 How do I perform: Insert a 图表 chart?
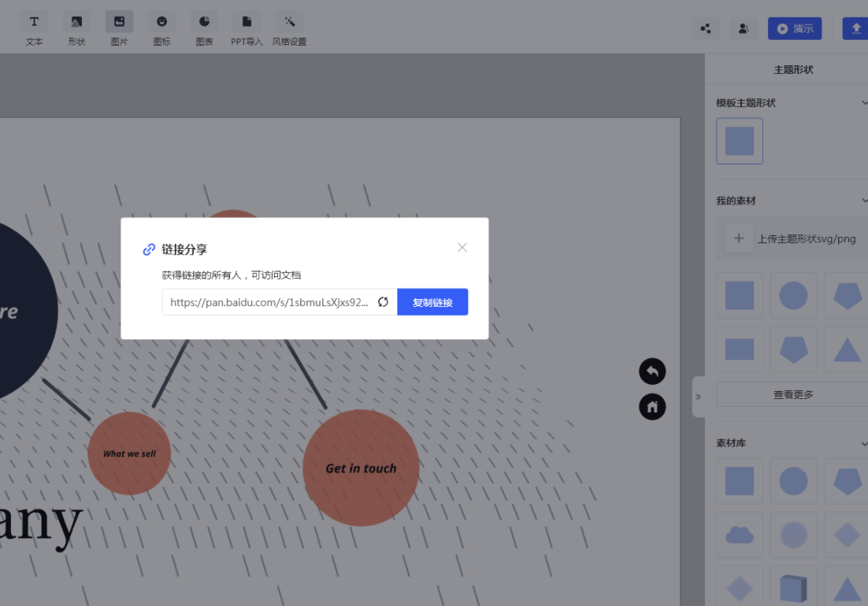tap(204, 29)
